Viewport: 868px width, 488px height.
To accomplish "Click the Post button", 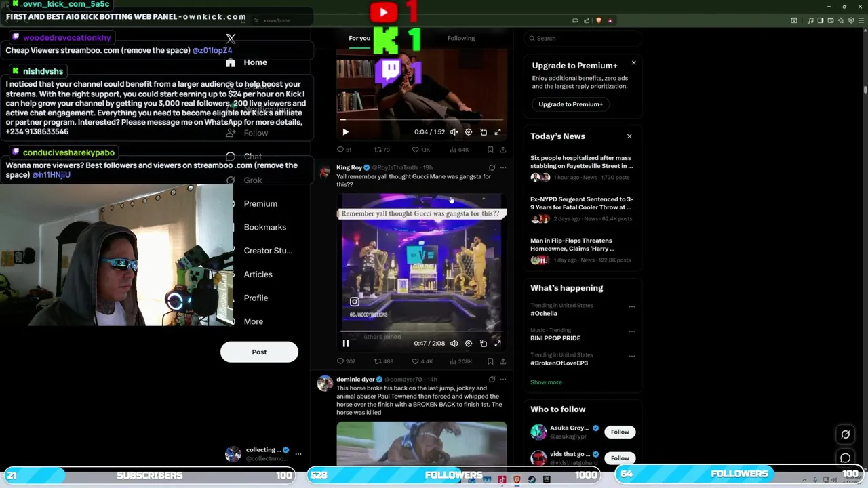I will (259, 352).
